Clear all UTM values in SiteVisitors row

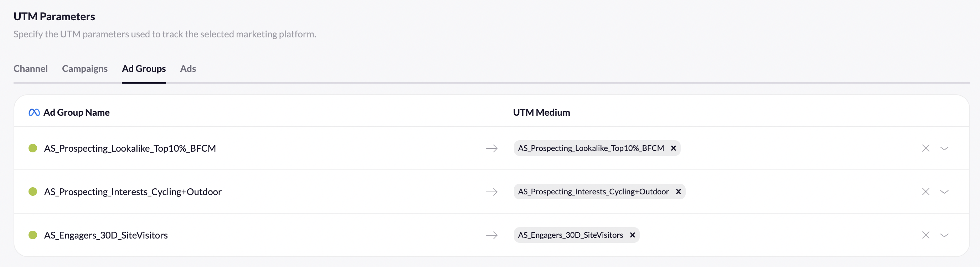(925, 235)
